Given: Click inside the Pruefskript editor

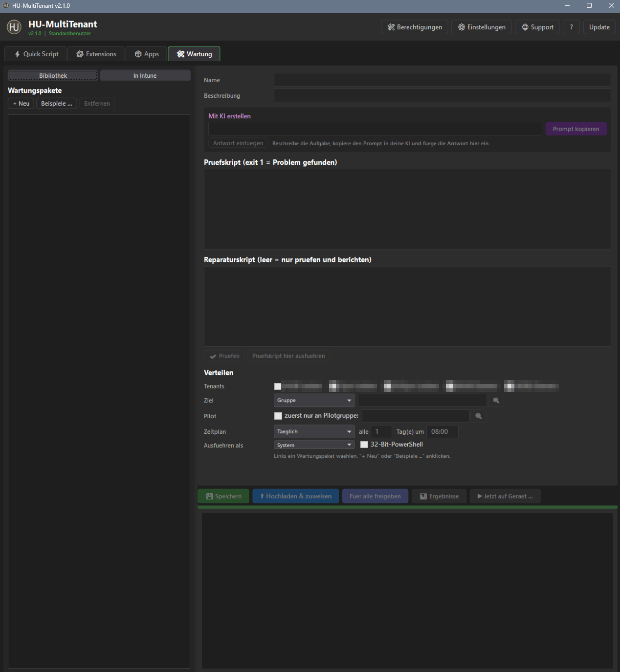Looking at the screenshot, I should [407, 209].
